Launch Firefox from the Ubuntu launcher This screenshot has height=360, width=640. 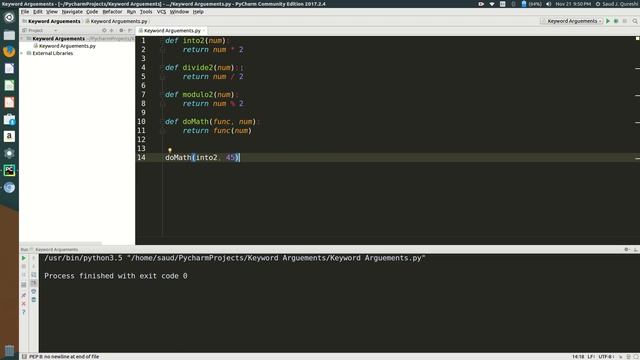pos(9,51)
